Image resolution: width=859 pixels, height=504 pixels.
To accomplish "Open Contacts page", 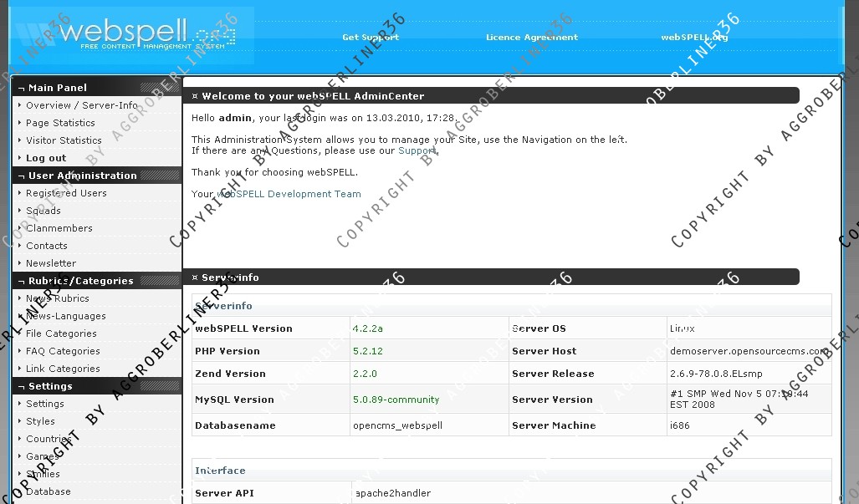I will 47,246.
